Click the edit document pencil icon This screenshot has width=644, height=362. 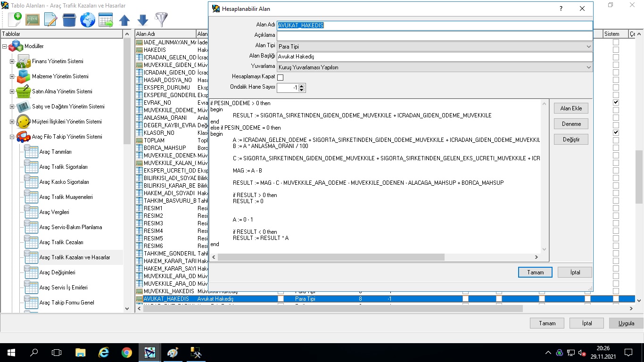click(x=50, y=19)
